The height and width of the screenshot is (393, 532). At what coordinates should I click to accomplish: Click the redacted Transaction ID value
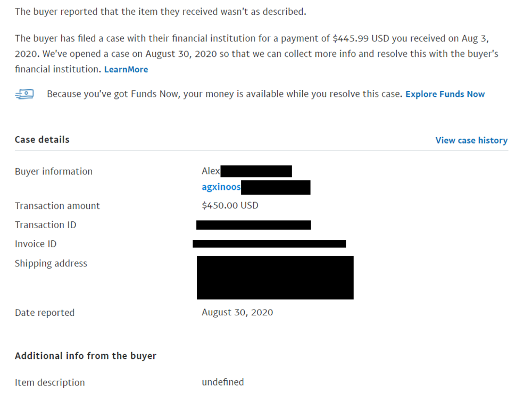click(253, 225)
